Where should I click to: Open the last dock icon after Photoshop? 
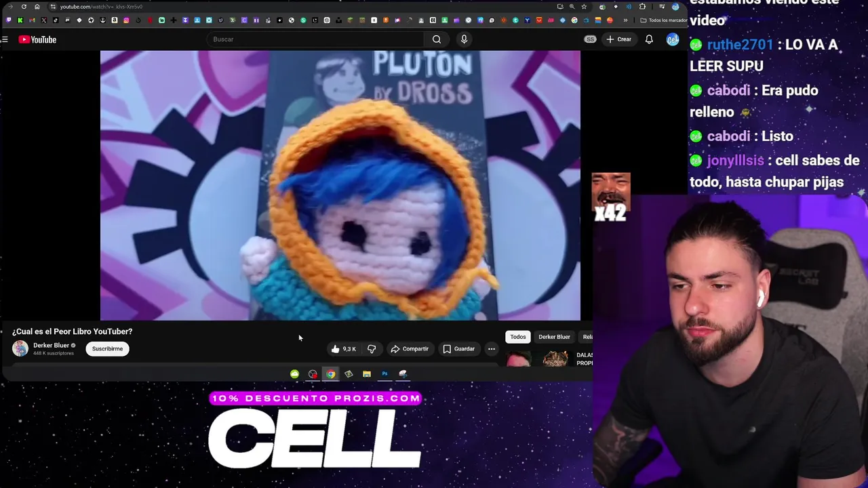[403, 374]
